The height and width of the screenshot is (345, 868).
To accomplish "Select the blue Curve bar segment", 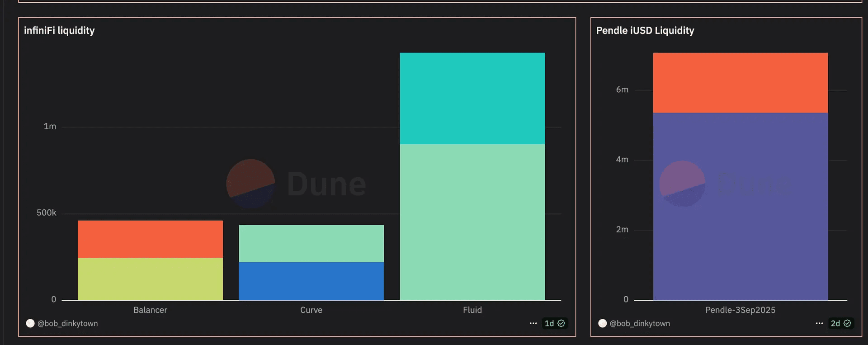I will pyautogui.click(x=311, y=281).
